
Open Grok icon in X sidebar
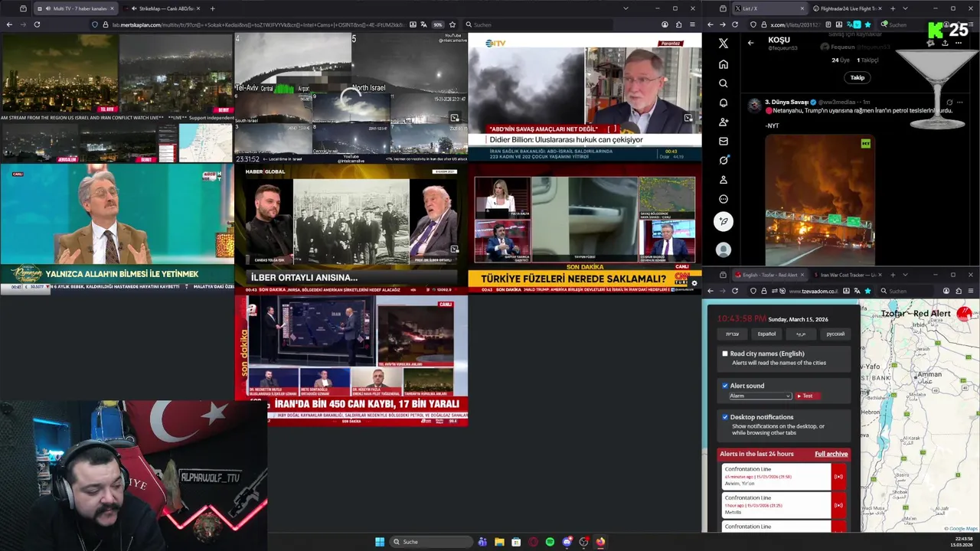pos(724,160)
